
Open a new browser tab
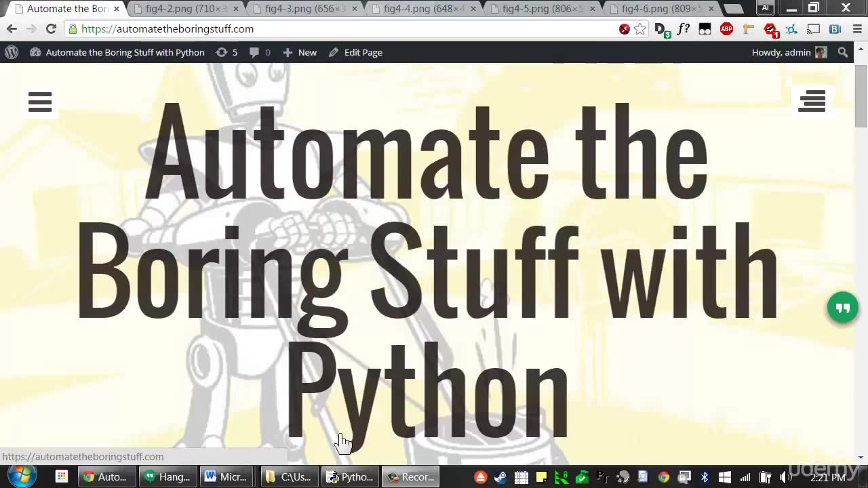(x=734, y=9)
